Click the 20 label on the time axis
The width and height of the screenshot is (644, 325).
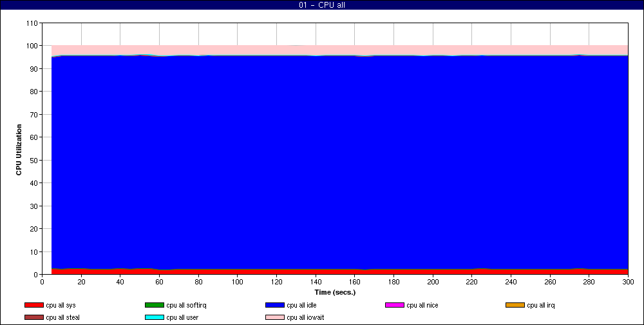tap(81, 282)
